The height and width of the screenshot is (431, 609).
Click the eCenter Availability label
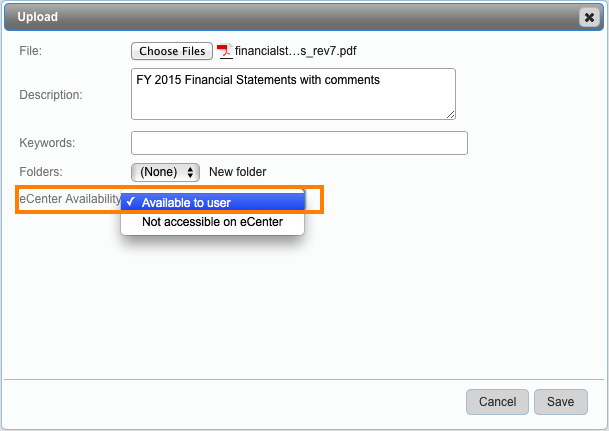pos(70,199)
